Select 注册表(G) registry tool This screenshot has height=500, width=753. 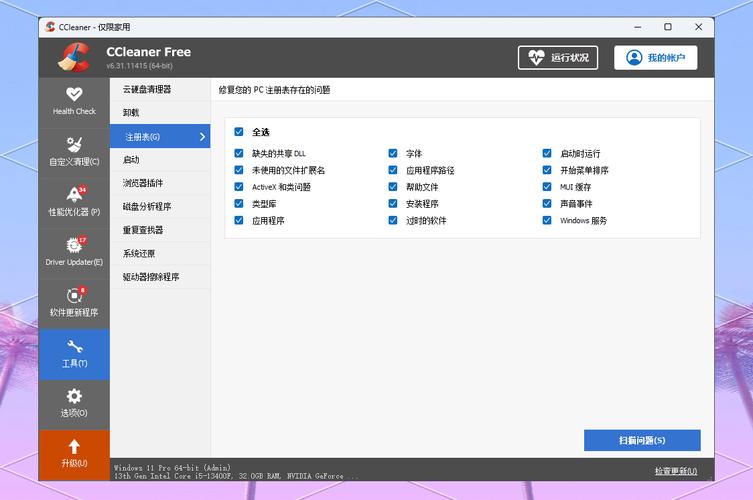click(x=160, y=136)
